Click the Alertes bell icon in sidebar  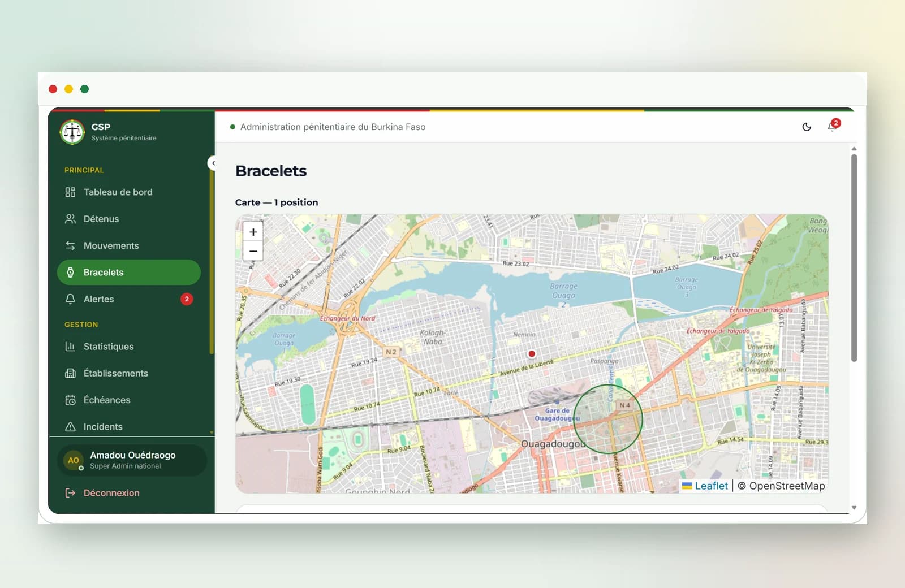click(70, 299)
